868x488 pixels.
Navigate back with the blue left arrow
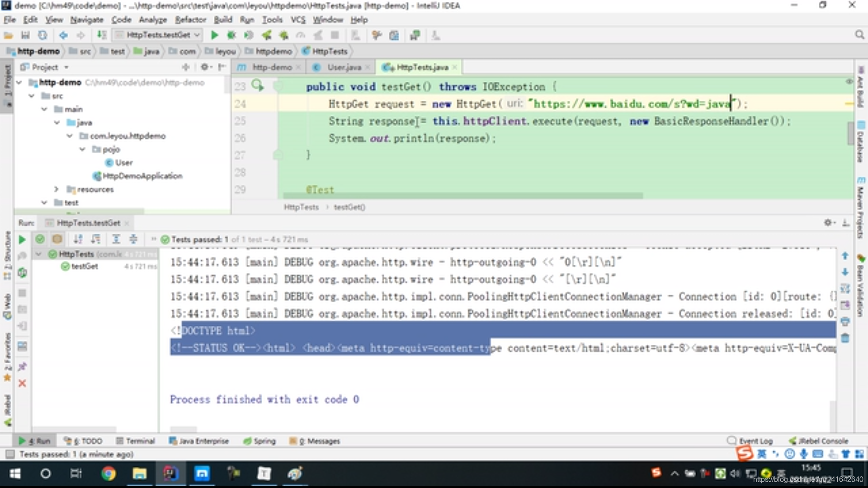(63, 35)
